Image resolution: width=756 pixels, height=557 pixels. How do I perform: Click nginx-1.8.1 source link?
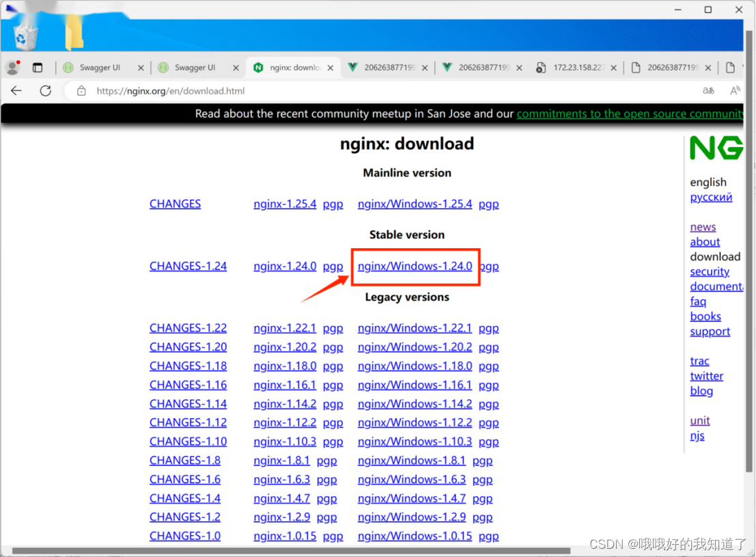[281, 461]
